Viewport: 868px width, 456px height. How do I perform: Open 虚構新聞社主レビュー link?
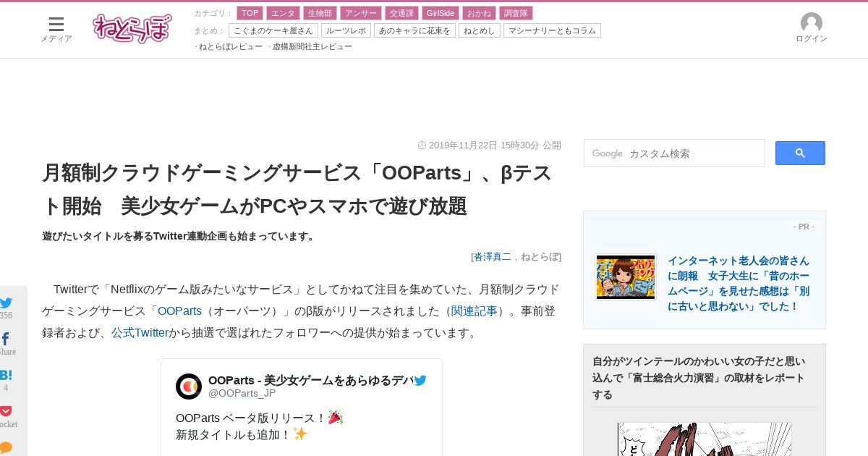pyautogui.click(x=312, y=46)
